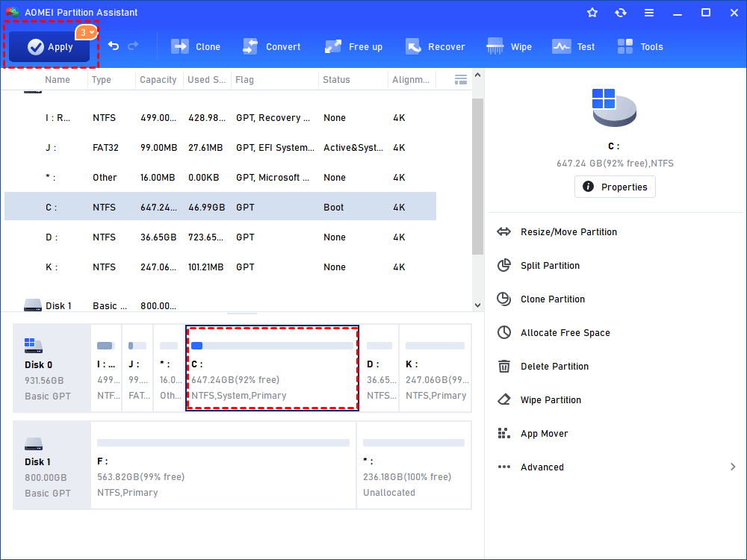Select the D: partition block in disk map
747x560 pixels.
click(x=379, y=368)
